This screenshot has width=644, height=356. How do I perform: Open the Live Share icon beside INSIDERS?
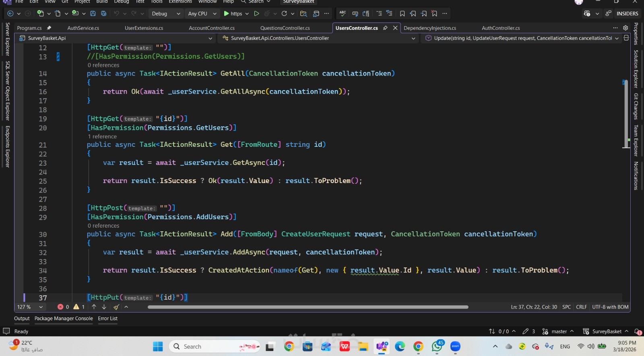click(x=608, y=14)
